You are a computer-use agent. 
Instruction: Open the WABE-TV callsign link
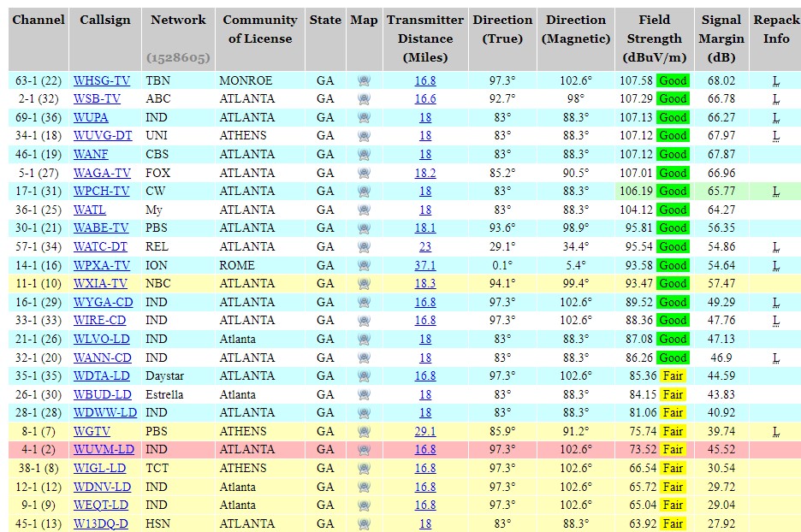tap(101, 228)
